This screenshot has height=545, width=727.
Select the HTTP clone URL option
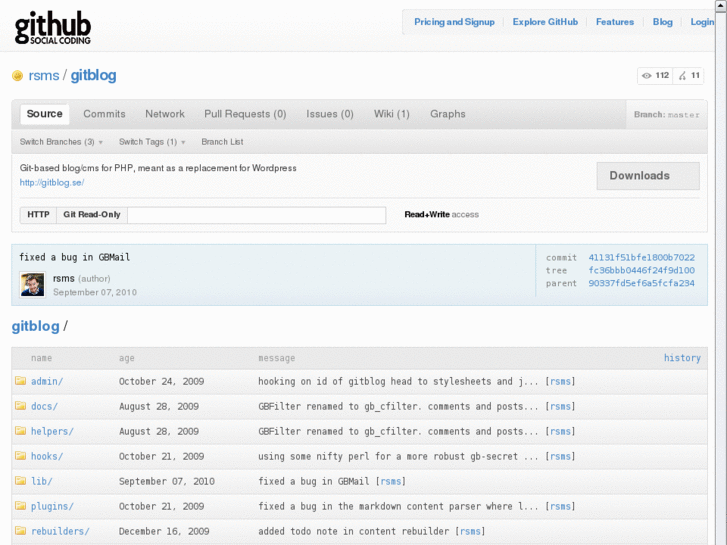pos(38,215)
